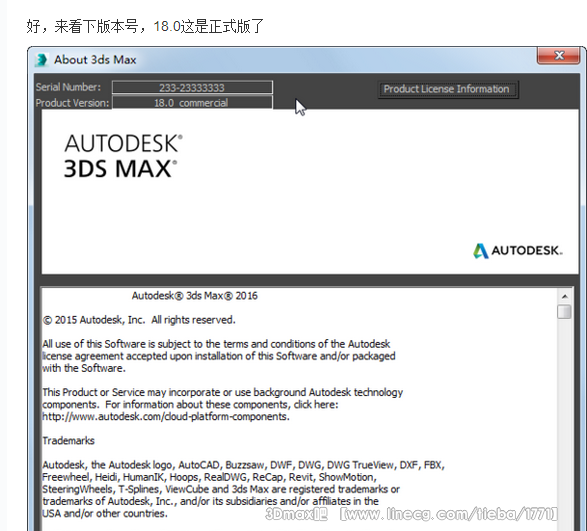Click the 'About 3ds Max' title text
The height and width of the screenshot is (531, 587).
(95, 60)
